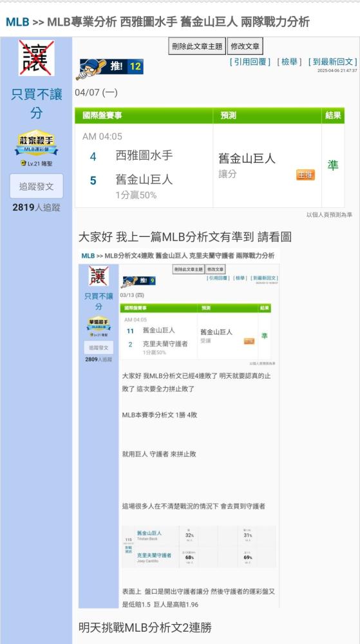Open the 引用回覆 link
Image resolution: width=360 pixels, height=644 pixels.
[x=250, y=62]
